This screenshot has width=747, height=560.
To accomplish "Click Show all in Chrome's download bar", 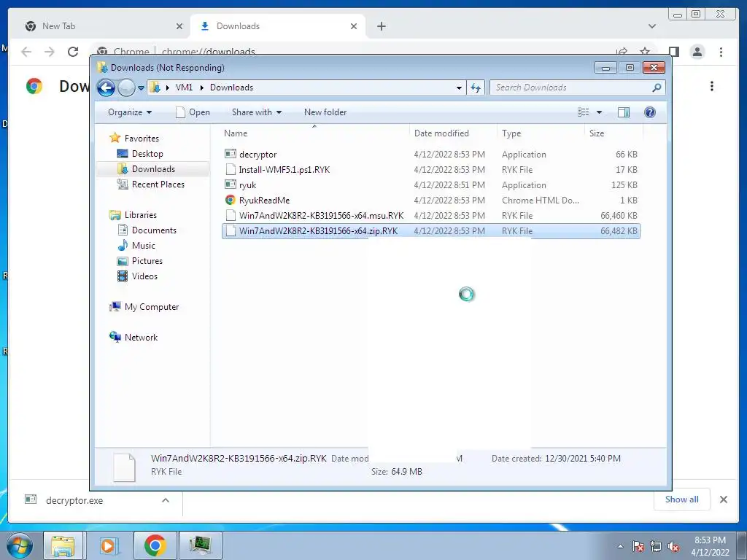I will point(682,499).
